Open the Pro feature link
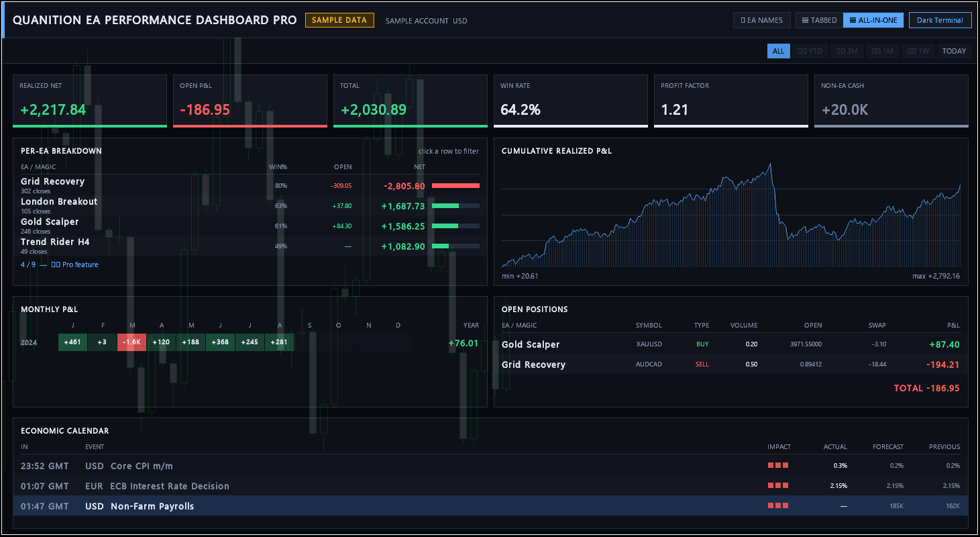980x537 pixels. pyautogui.click(x=75, y=264)
